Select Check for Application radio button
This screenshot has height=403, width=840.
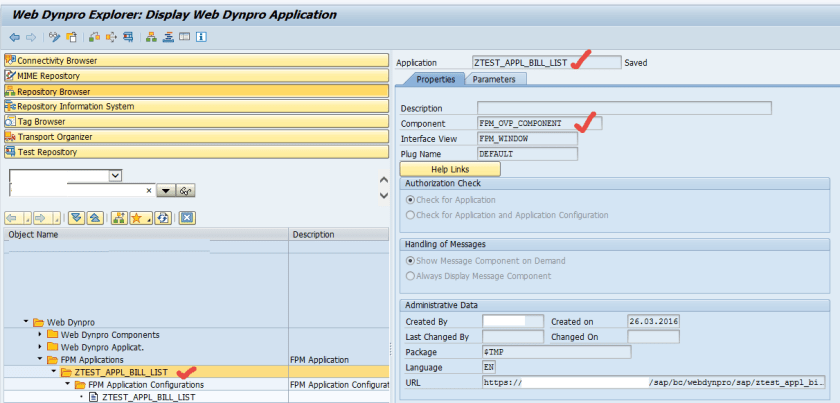point(408,199)
